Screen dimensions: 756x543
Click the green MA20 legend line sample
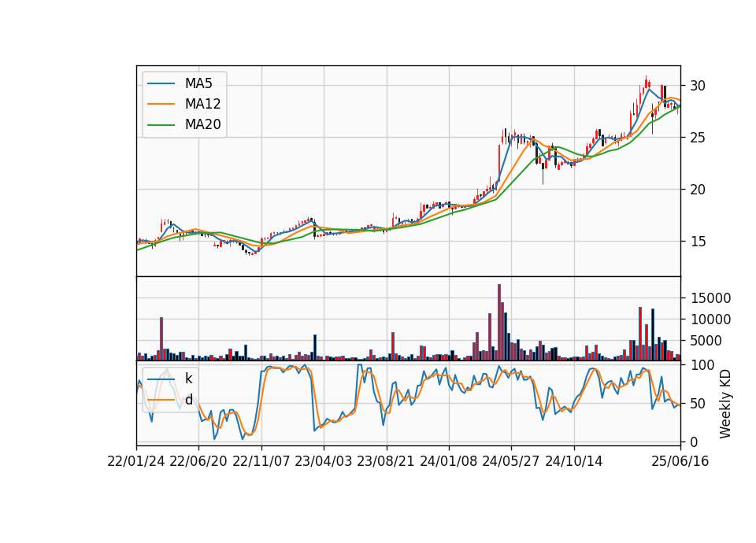point(161,125)
